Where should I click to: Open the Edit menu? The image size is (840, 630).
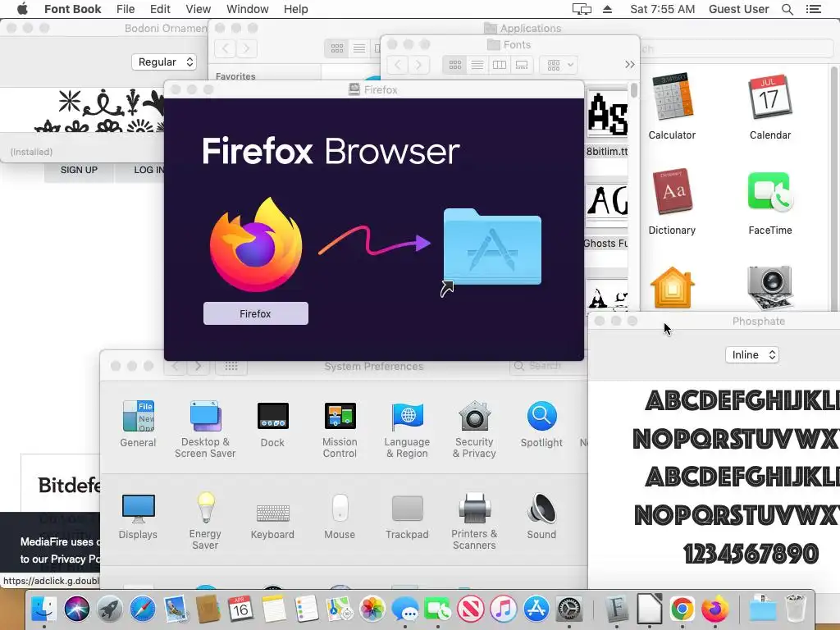click(160, 9)
